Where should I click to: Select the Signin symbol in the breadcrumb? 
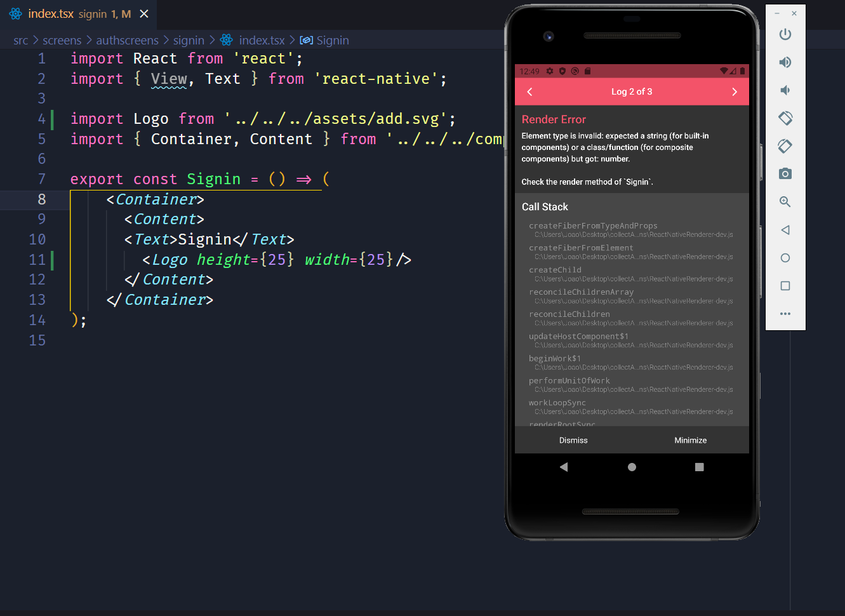(x=324, y=40)
